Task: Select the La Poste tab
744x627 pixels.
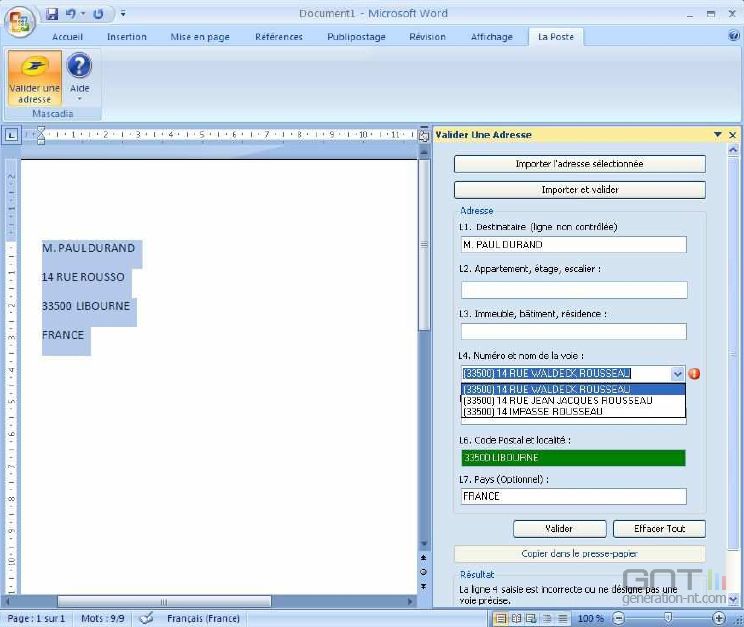Action: pyautogui.click(x=556, y=37)
